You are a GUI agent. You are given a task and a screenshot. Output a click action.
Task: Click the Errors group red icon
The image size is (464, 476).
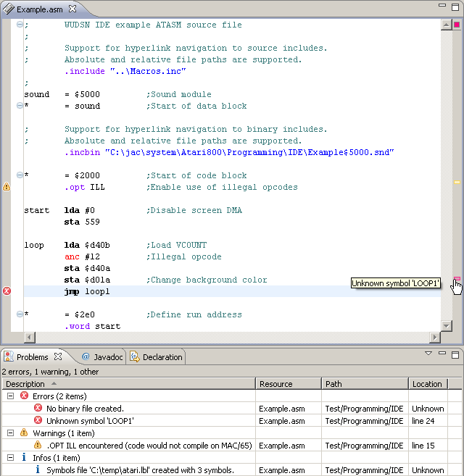(x=25, y=396)
